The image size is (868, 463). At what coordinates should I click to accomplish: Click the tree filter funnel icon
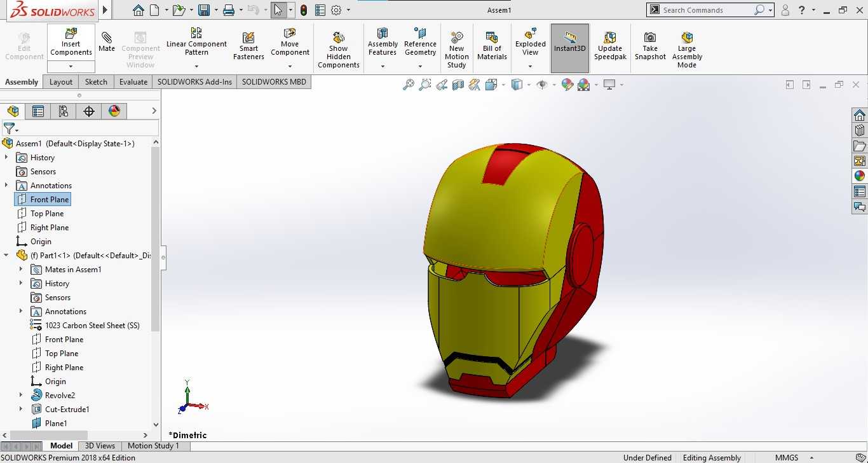coord(8,128)
